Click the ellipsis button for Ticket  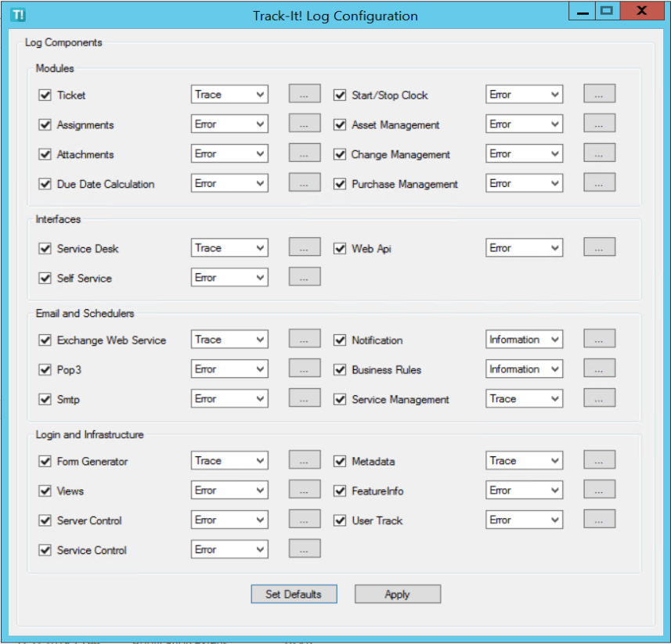(305, 93)
